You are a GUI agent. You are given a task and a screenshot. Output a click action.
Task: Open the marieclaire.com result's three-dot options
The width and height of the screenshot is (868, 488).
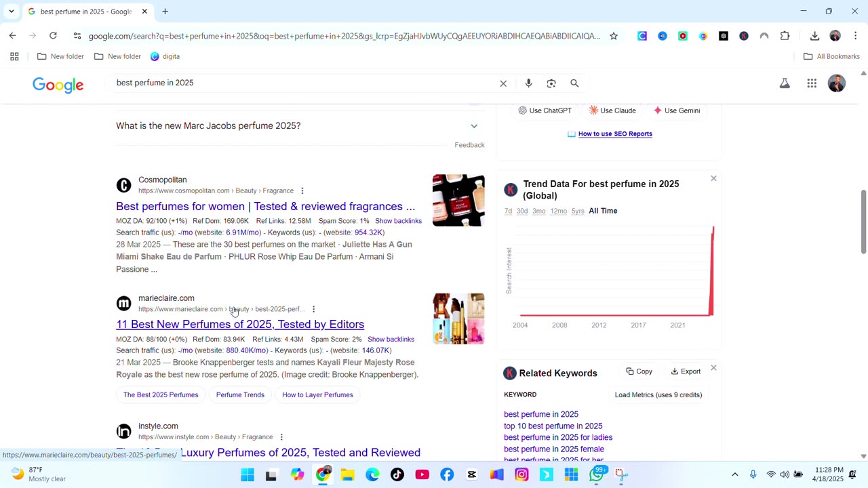pyautogui.click(x=313, y=309)
